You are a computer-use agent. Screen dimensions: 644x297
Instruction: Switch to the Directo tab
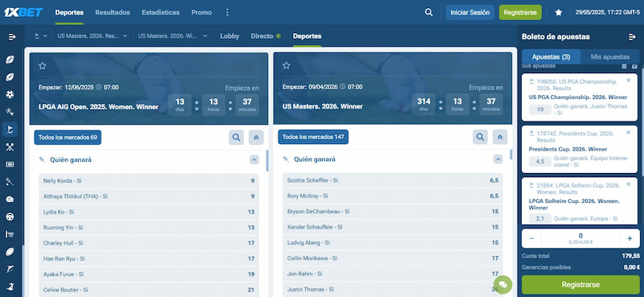tap(266, 36)
